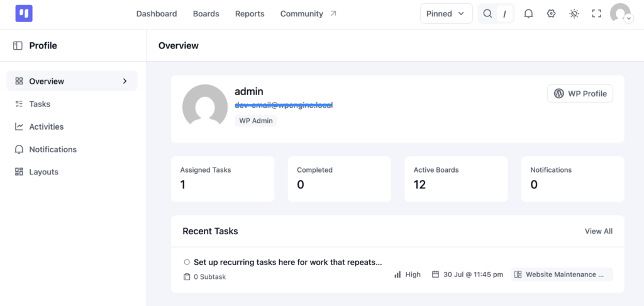Click the Active Boards stat card
644x306 pixels.
click(x=456, y=179)
